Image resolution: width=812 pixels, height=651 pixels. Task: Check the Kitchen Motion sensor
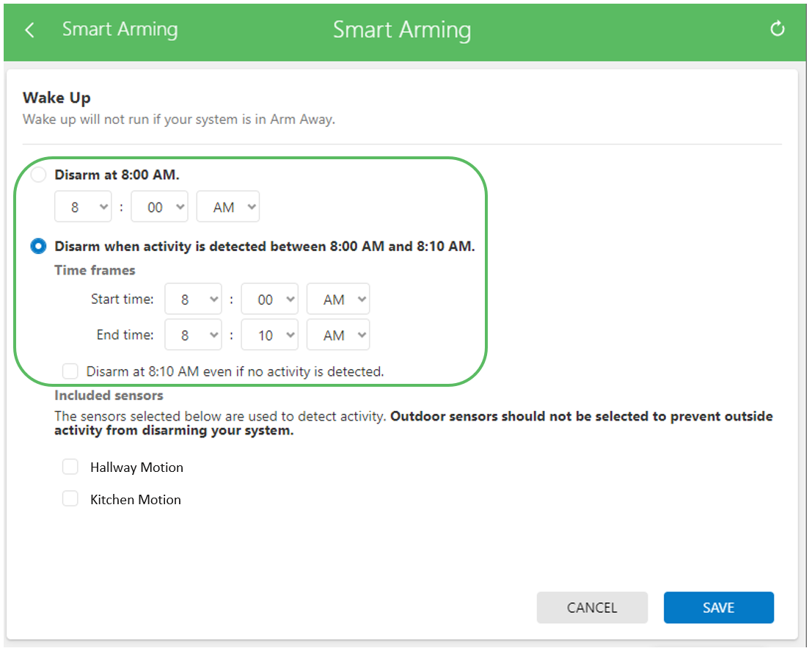(x=70, y=498)
